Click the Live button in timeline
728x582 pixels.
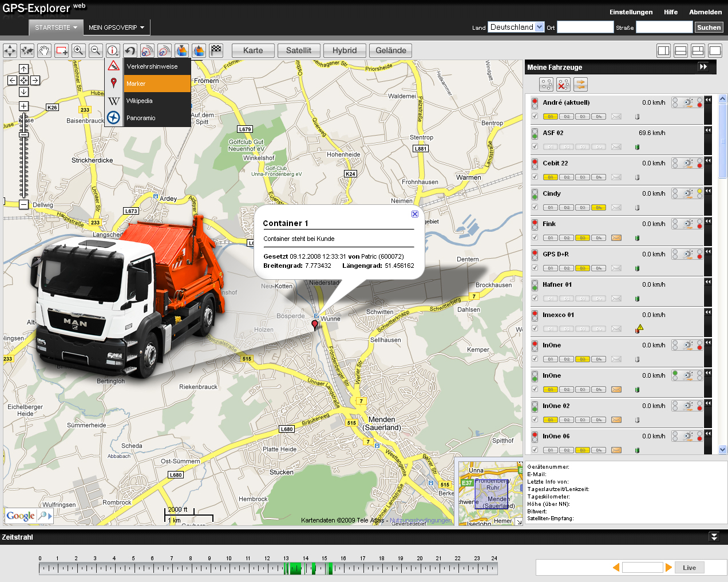point(689,568)
